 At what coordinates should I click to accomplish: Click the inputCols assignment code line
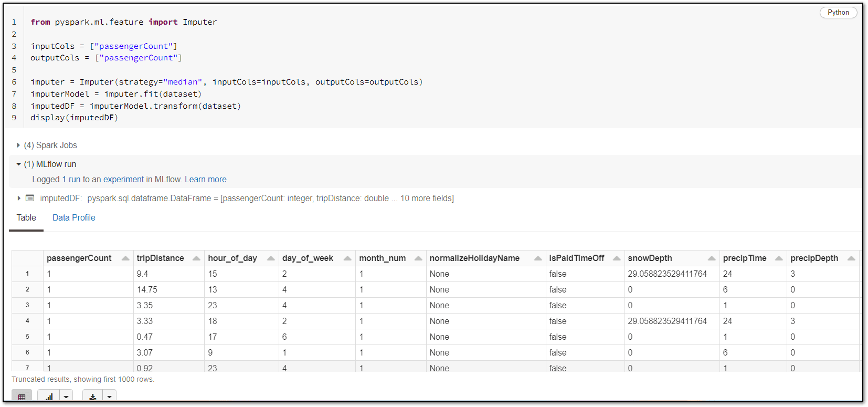103,46
